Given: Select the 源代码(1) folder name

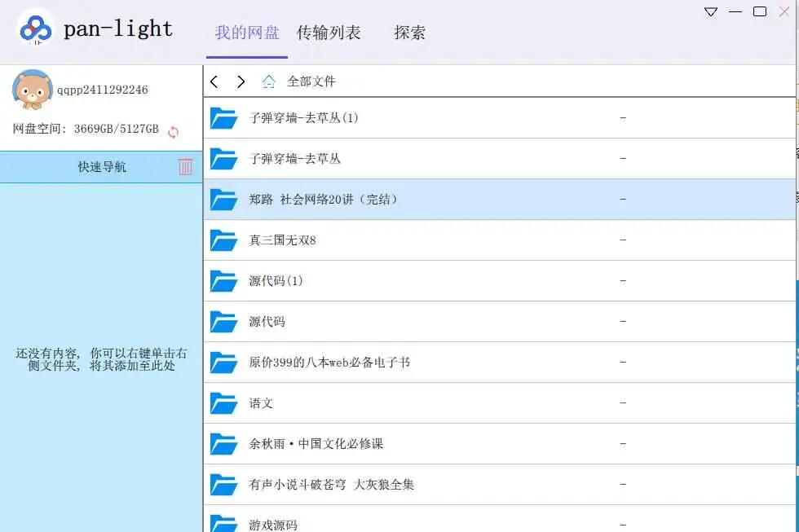Looking at the screenshot, I should click(276, 281).
